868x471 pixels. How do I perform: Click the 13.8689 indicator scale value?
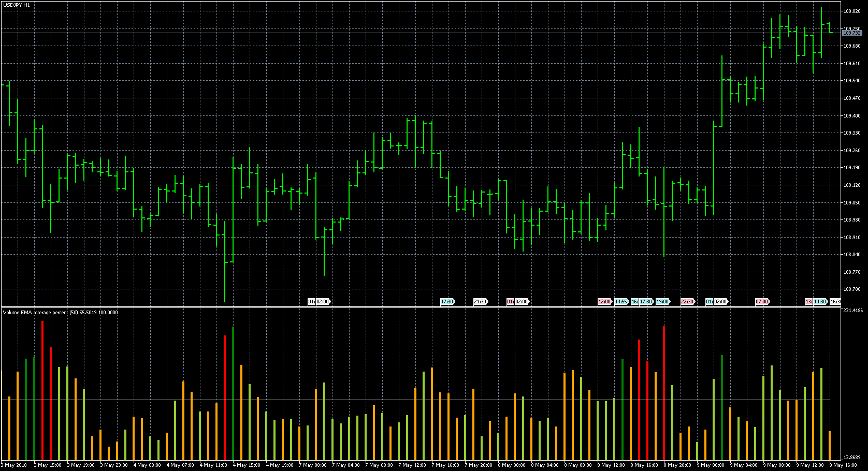point(852,458)
